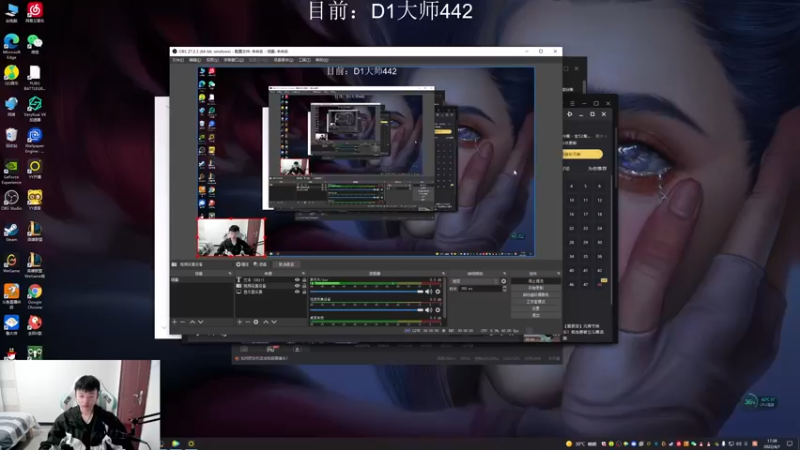Open taskbar clock and date
Screen dimensions: 800x450
pos(771,443)
